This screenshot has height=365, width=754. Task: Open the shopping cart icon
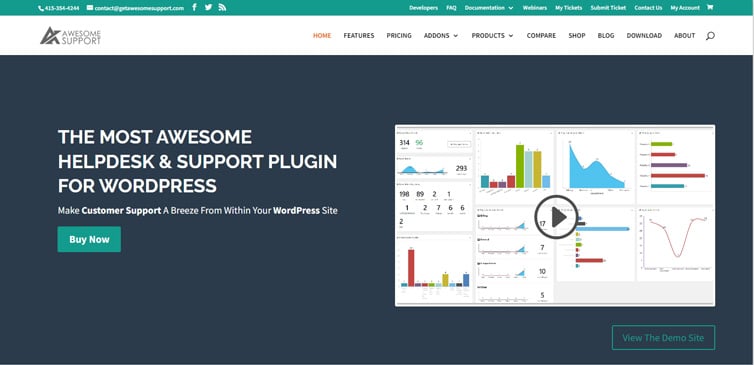tap(710, 8)
